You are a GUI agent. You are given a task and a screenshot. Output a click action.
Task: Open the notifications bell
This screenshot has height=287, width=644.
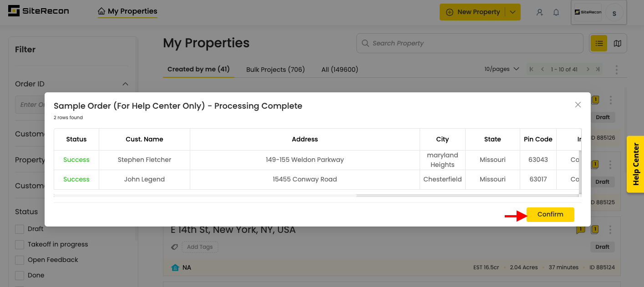tap(556, 12)
